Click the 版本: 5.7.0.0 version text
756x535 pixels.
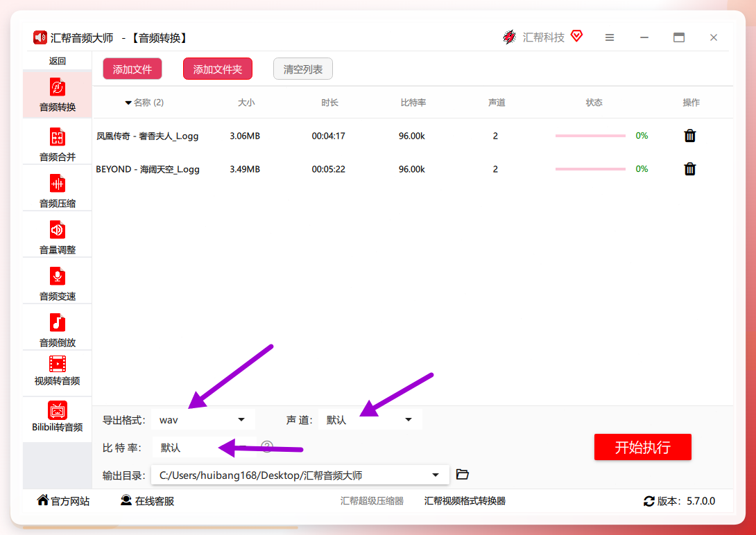point(686,501)
